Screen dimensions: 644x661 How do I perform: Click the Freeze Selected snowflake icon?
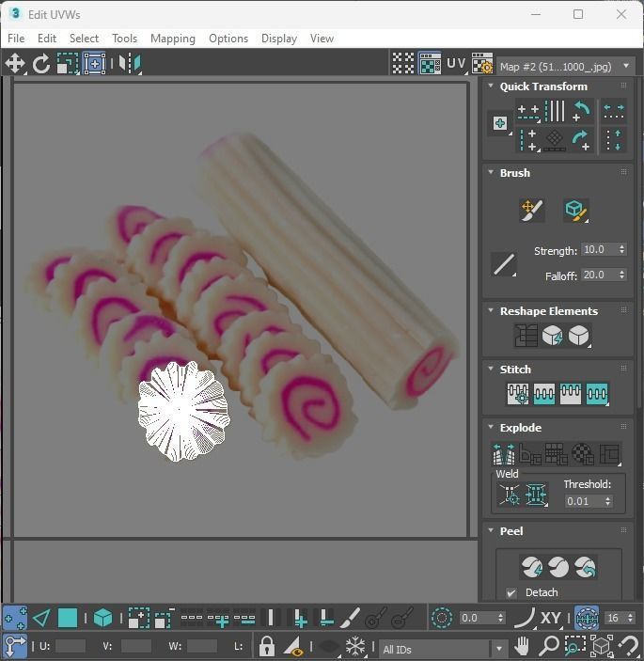click(354, 646)
